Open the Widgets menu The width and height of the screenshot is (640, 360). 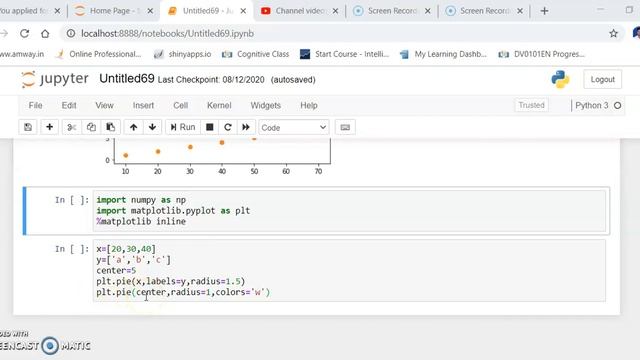(266, 105)
